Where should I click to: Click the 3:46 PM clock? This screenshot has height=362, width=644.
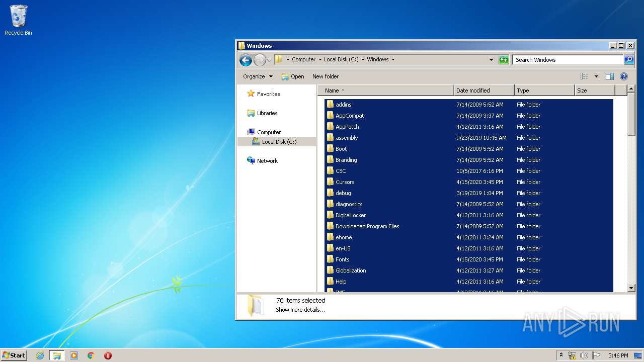618,355
